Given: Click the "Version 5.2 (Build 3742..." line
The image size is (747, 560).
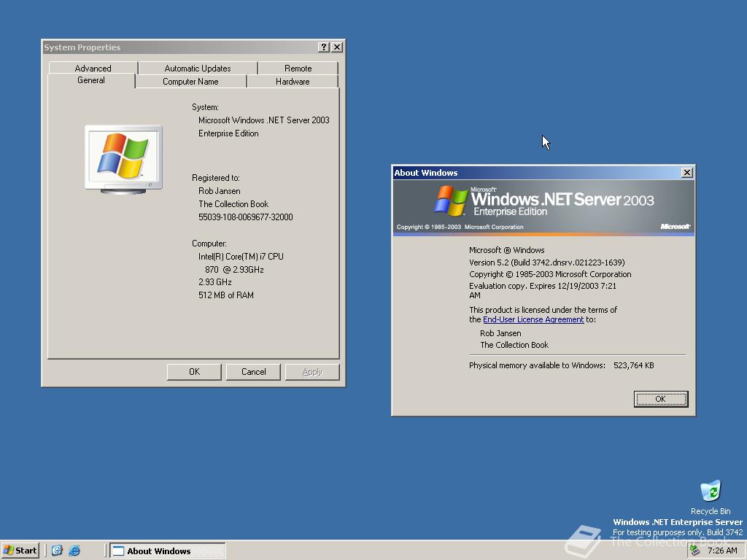Looking at the screenshot, I should 547,262.
